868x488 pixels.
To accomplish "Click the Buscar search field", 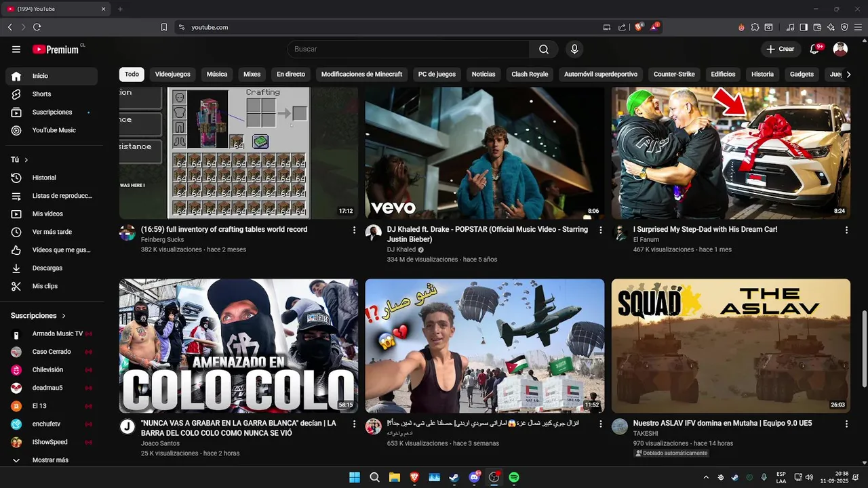I will (409, 49).
